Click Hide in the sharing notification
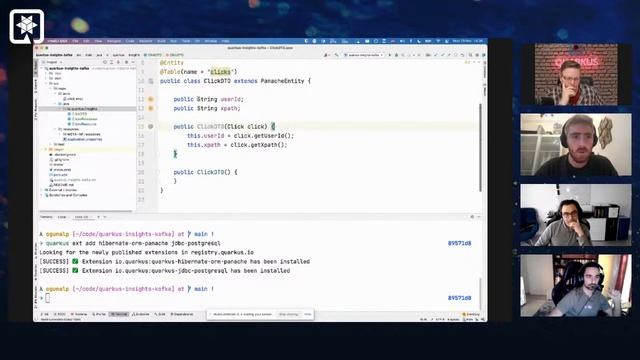Viewport: 640px width, 360px height. click(308, 314)
